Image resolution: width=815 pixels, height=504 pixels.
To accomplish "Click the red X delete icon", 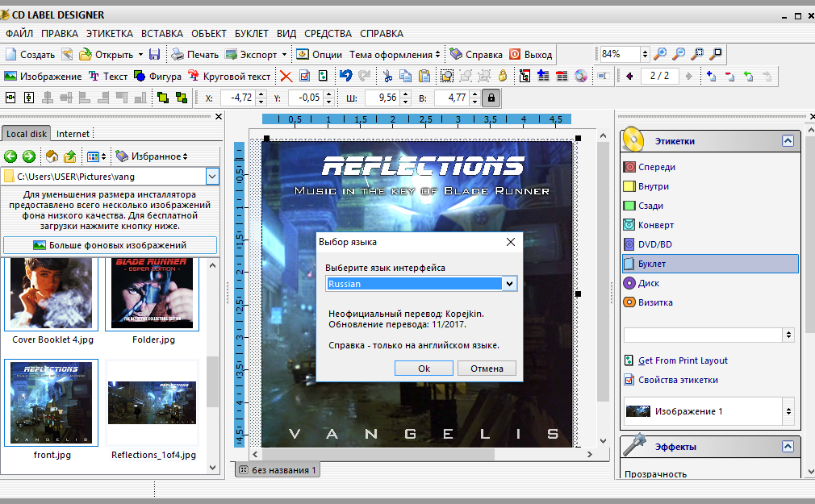I will pyautogui.click(x=286, y=77).
